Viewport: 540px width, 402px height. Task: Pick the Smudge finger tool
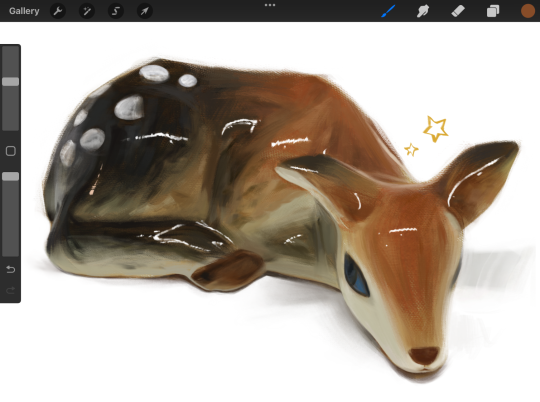pos(423,11)
